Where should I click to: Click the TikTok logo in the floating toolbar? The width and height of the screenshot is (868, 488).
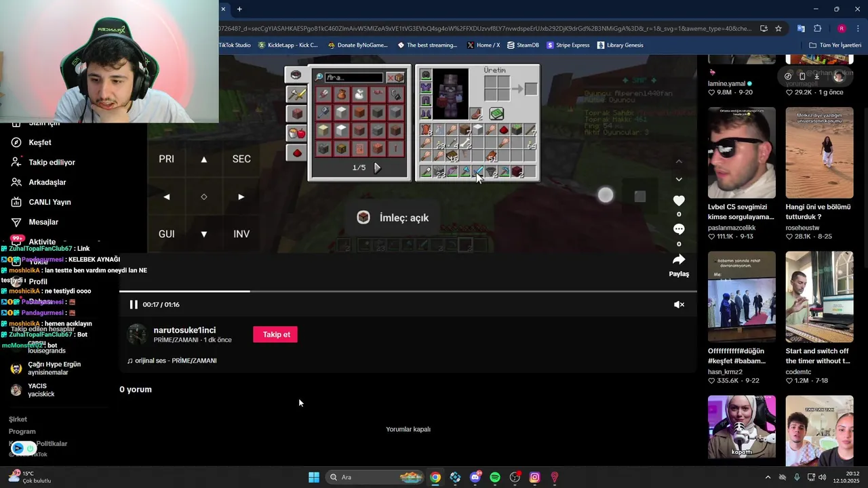click(x=788, y=76)
